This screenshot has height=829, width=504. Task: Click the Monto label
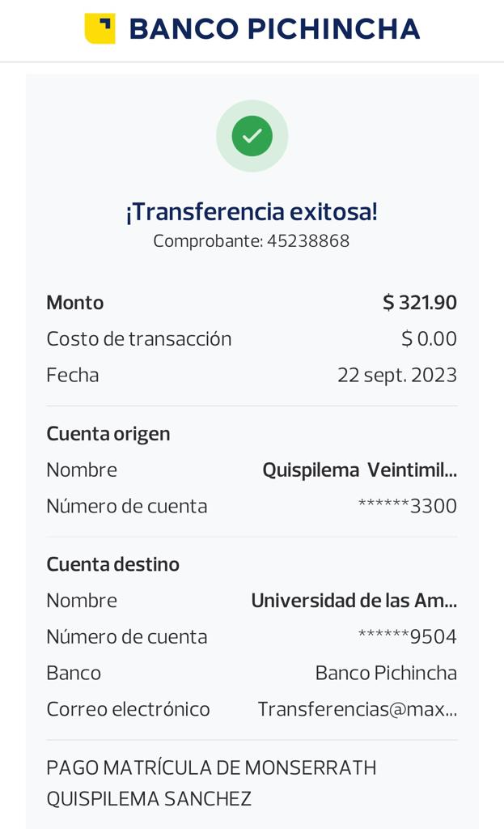[74, 303]
